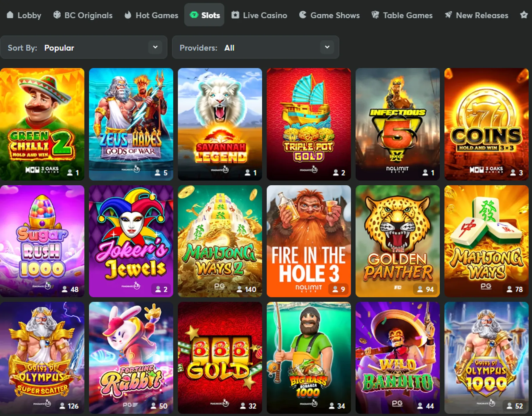Click player count icon on Fortune Rabbit
The image size is (532, 416).
[x=153, y=406]
